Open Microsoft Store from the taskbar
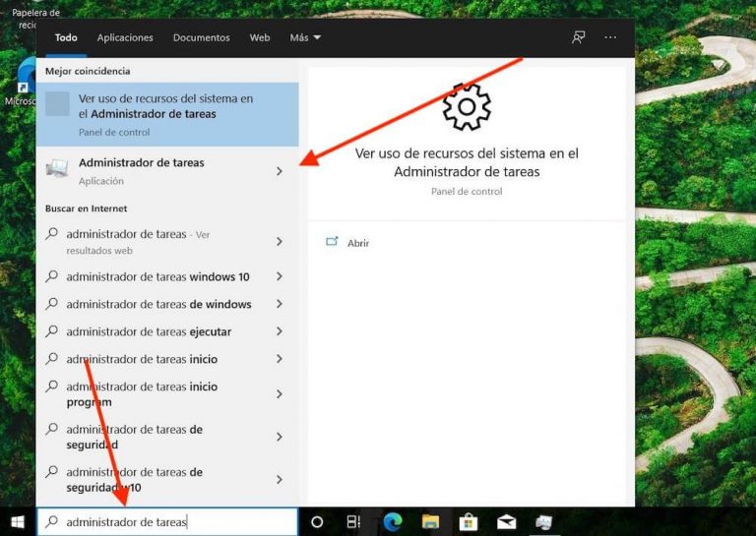This screenshot has height=536, width=756. [x=468, y=522]
